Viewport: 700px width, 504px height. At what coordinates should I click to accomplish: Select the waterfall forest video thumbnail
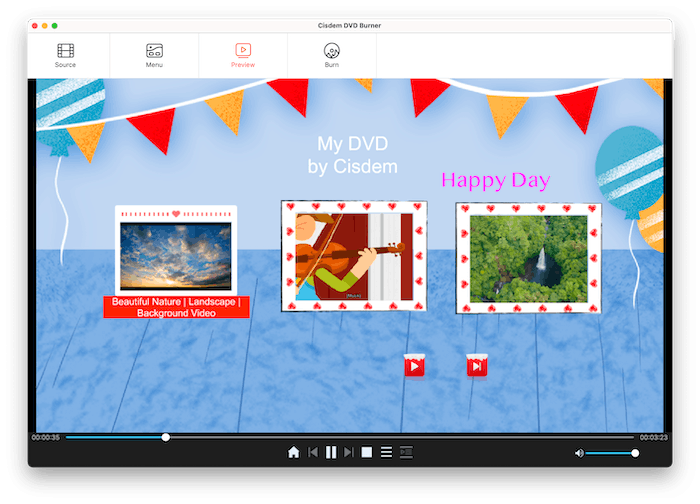(x=527, y=258)
